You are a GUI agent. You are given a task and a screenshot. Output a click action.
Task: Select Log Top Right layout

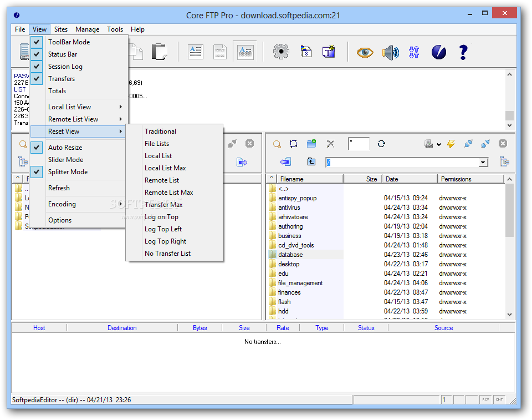click(175, 241)
